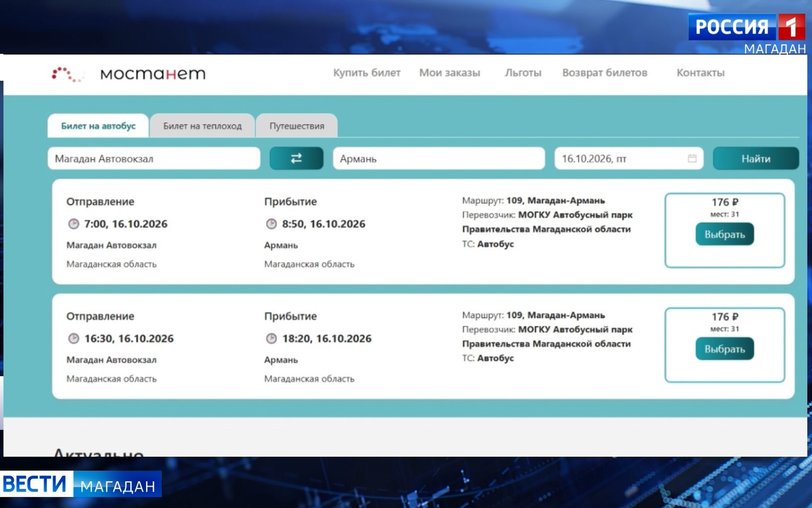812x508 pixels.
Task: Swap departure and destination with arrows button
Action: 296,159
